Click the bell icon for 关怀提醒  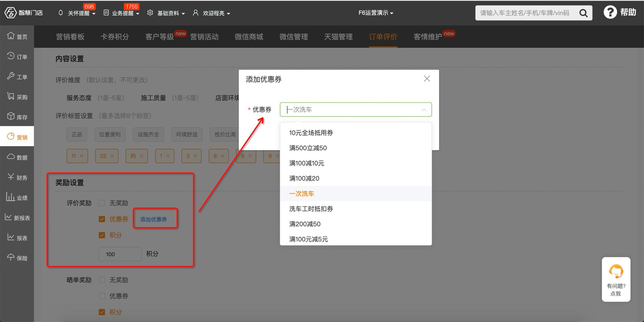(x=61, y=13)
